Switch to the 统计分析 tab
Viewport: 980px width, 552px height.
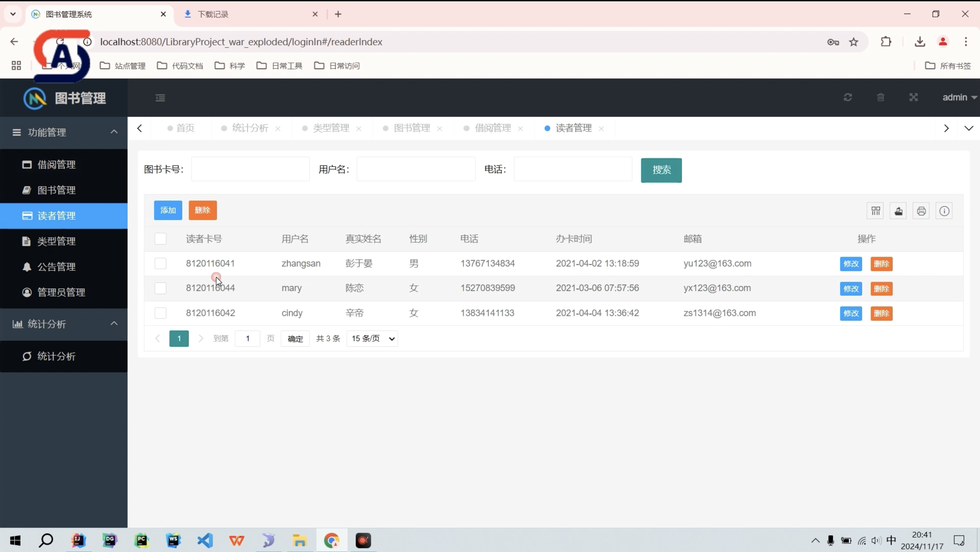[250, 128]
